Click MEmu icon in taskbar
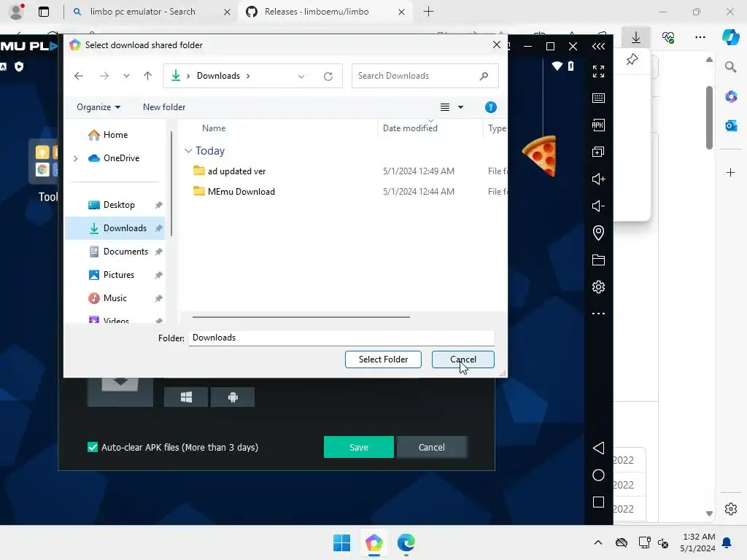The height and width of the screenshot is (560, 747). point(374,542)
